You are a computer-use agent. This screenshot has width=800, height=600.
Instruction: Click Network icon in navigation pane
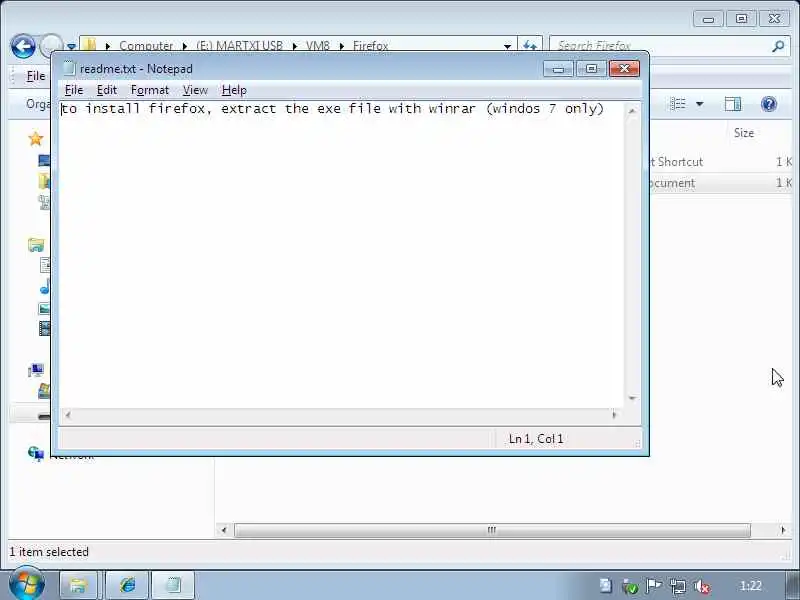(x=36, y=453)
